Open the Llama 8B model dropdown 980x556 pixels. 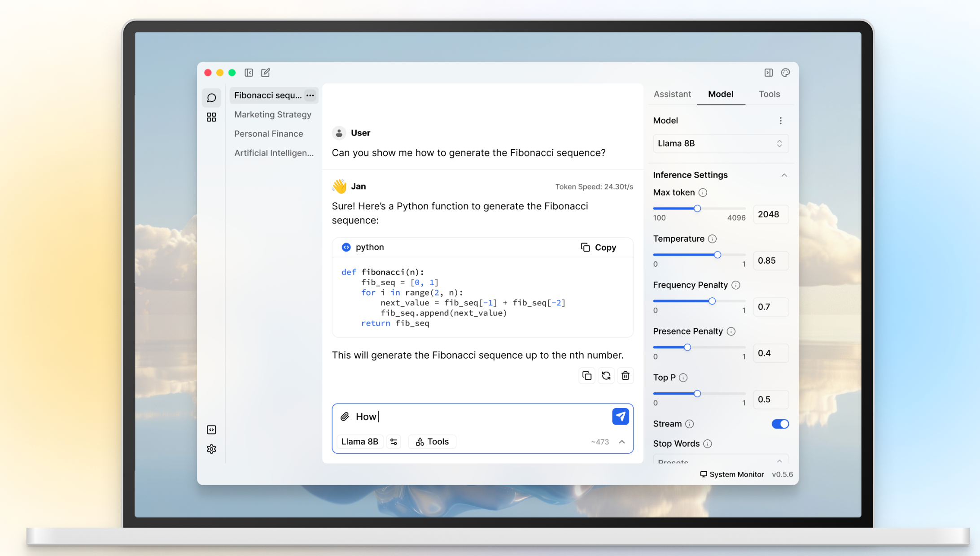pyautogui.click(x=720, y=143)
